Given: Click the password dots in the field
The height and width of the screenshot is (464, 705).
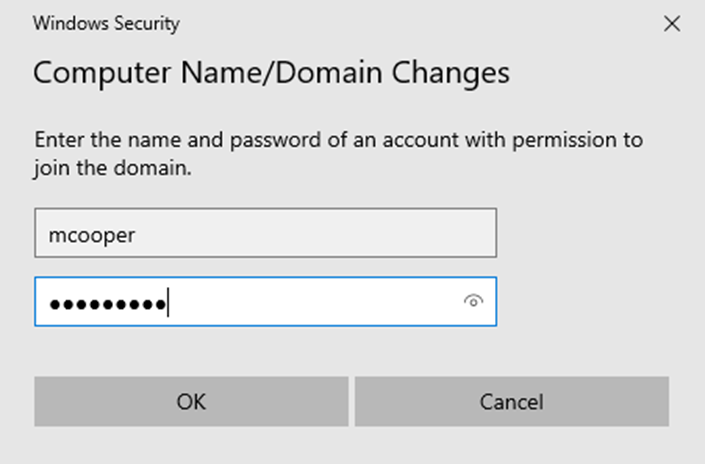Looking at the screenshot, I should 107,304.
